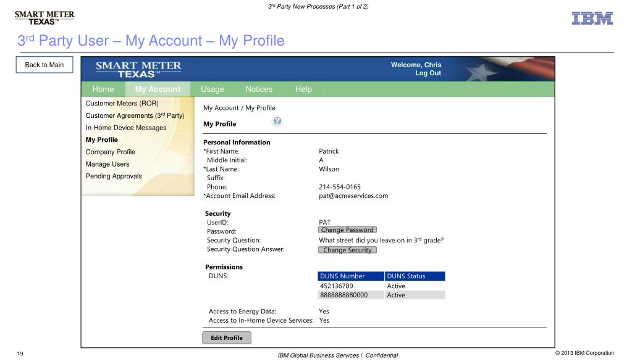Select the My Account tab
This screenshot has height=364, width=632.
[158, 89]
